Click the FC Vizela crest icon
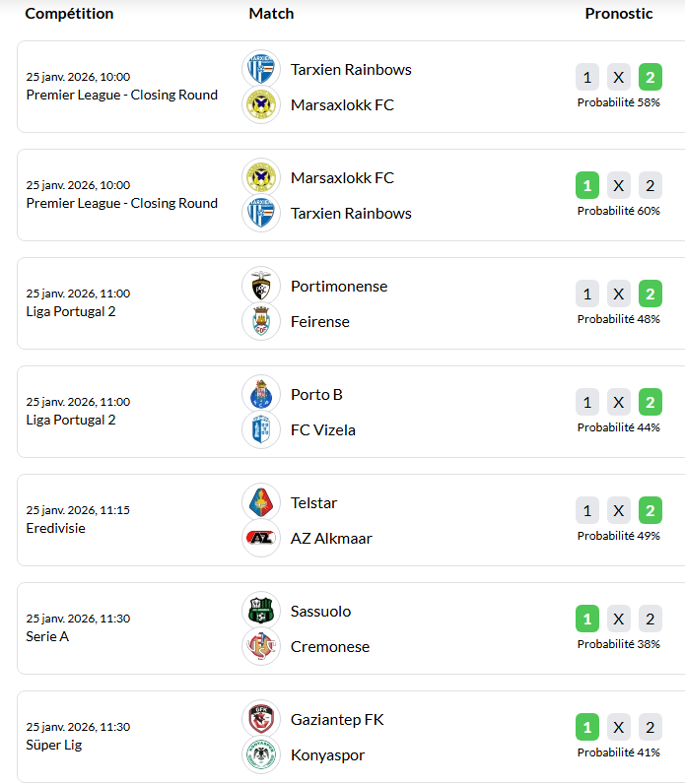 261,429
